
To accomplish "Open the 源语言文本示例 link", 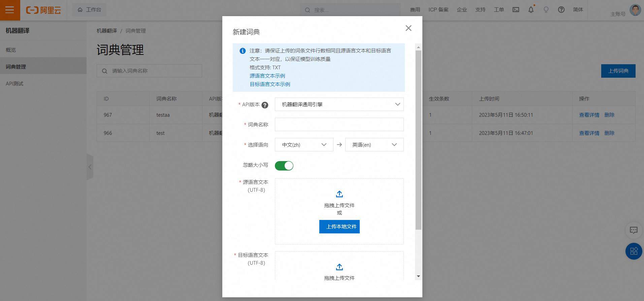I will click(267, 76).
